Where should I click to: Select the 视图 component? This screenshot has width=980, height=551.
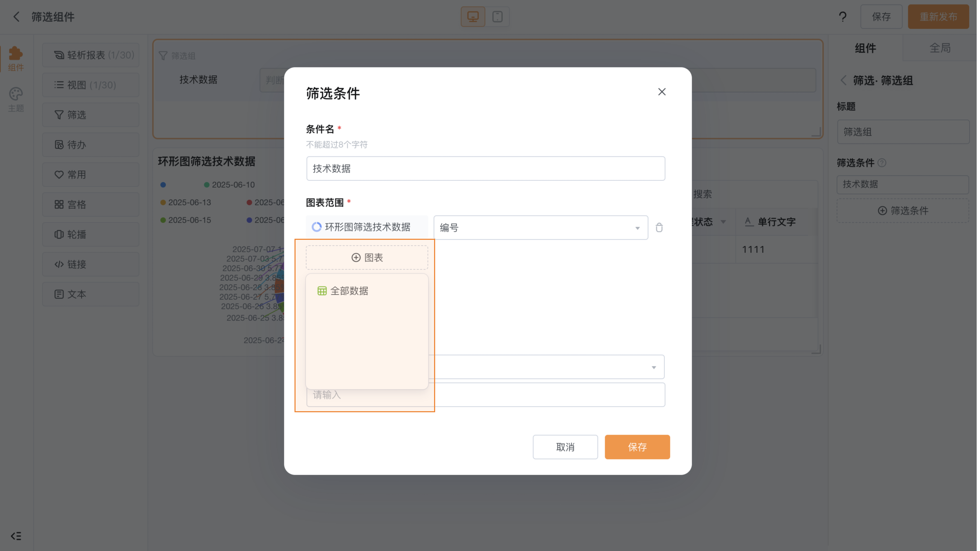tap(91, 85)
